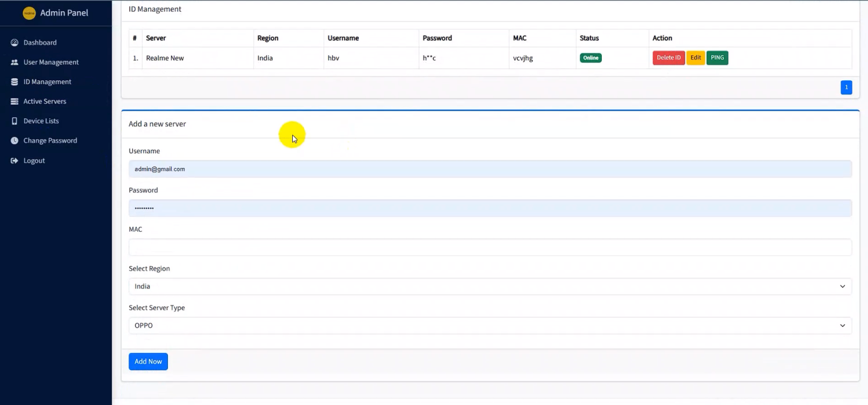
Task: Click the ID Management database icon
Action: [x=15, y=82]
